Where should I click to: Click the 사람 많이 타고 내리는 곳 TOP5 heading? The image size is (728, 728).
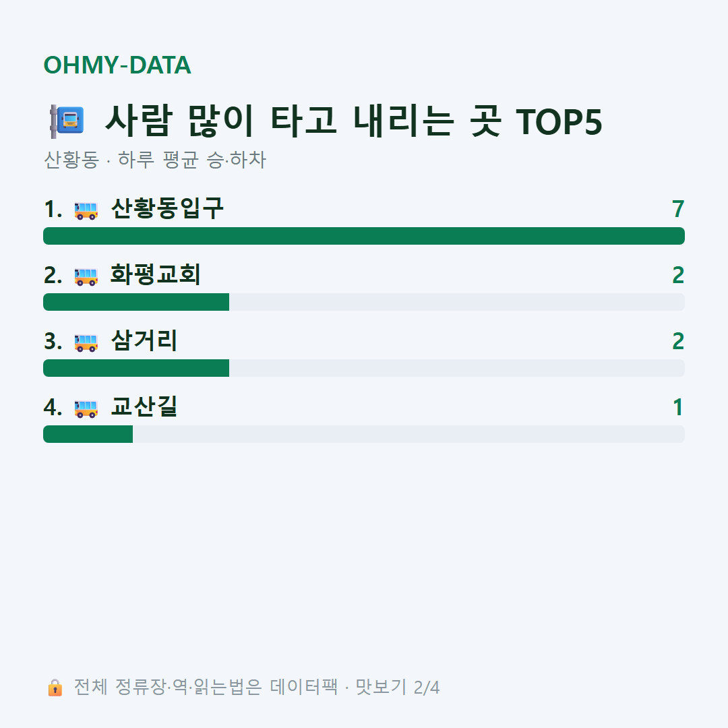click(x=354, y=121)
